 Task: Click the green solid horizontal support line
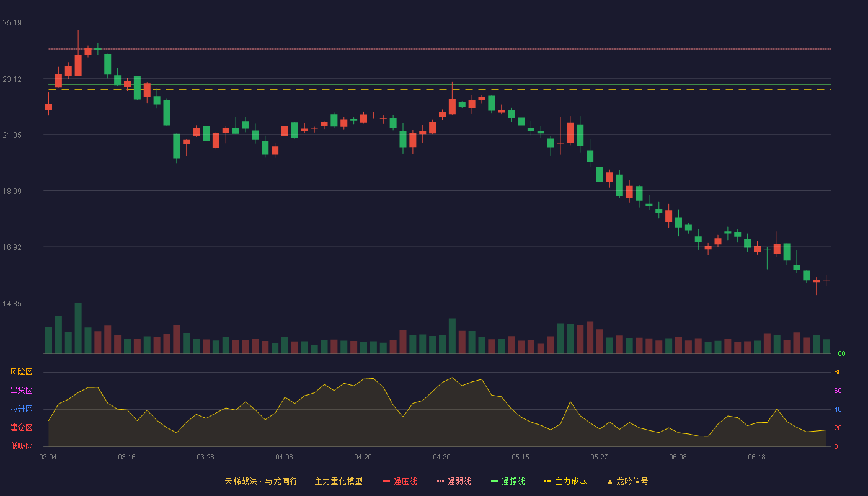point(440,84)
